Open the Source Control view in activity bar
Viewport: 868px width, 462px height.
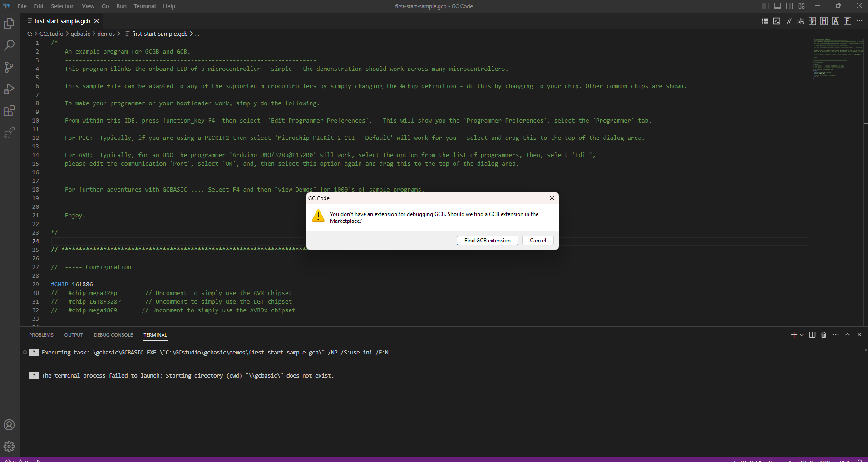[x=9, y=67]
